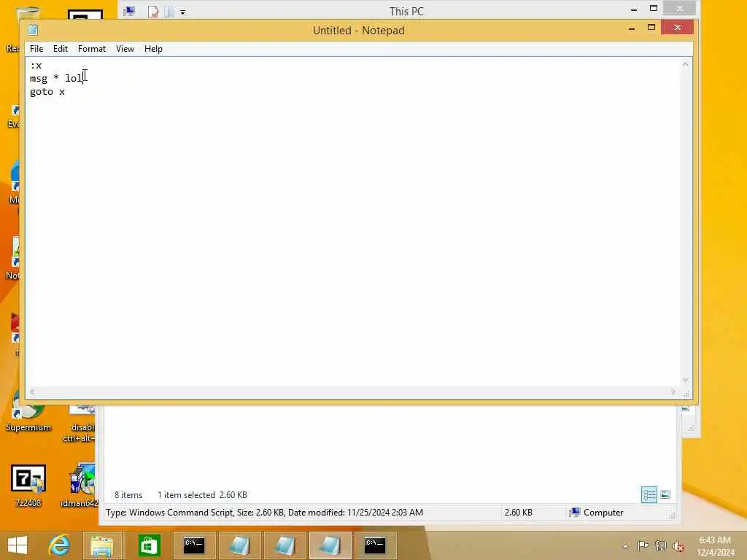Show hidden system tray icons
This screenshot has height=560, width=747.
625,546
